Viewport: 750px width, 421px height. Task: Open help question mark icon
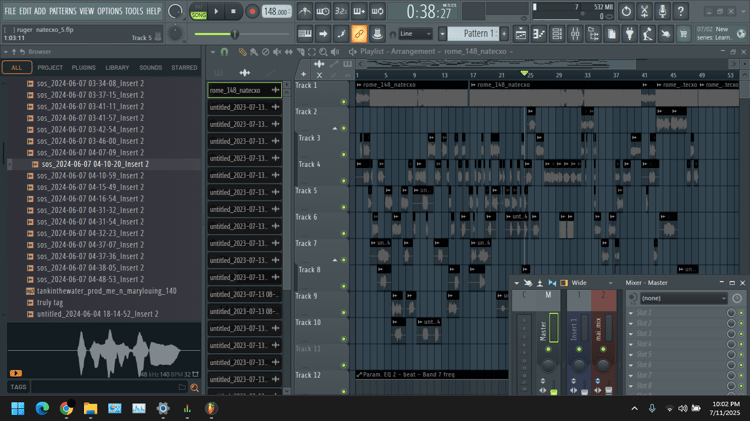pyautogui.click(x=681, y=11)
